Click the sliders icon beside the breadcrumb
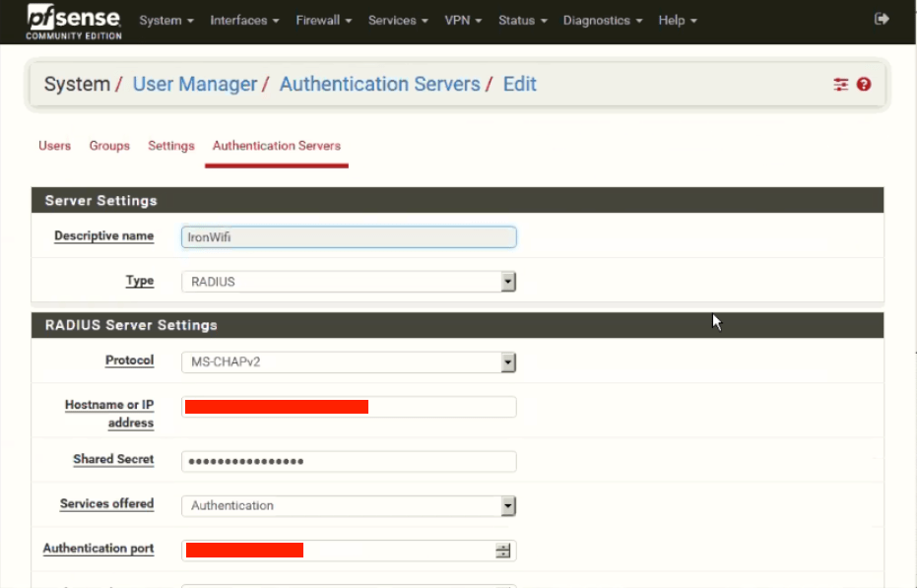Viewport: 917px width, 588px height. (x=840, y=85)
